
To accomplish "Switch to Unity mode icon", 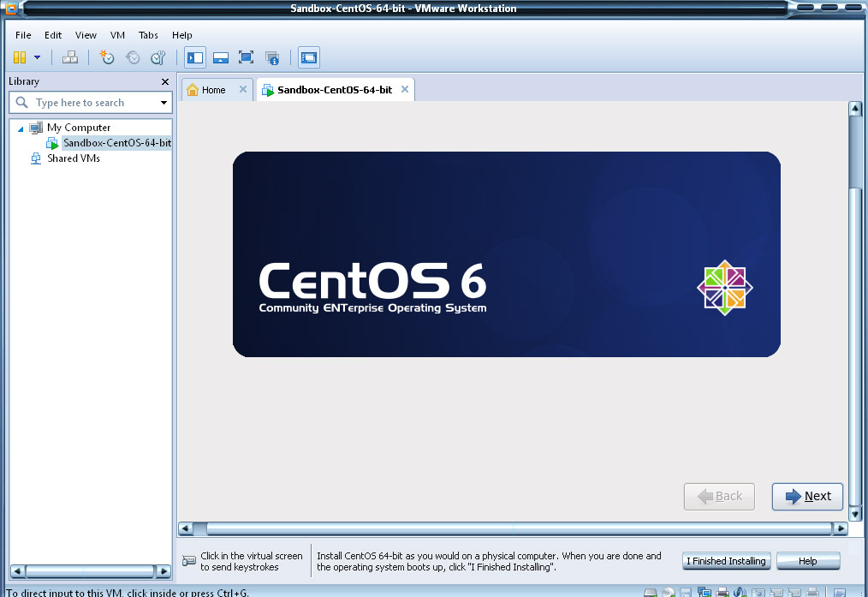I will (272, 57).
